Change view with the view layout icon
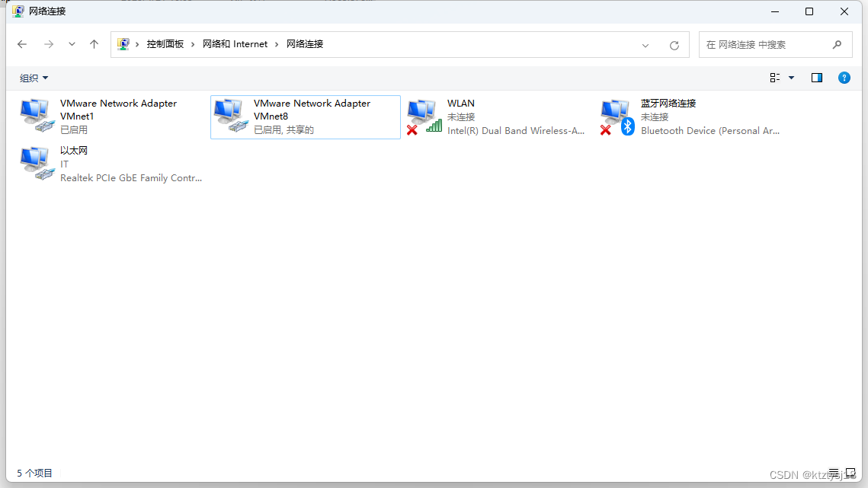The width and height of the screenshot is (868, 488). point(775,78)
